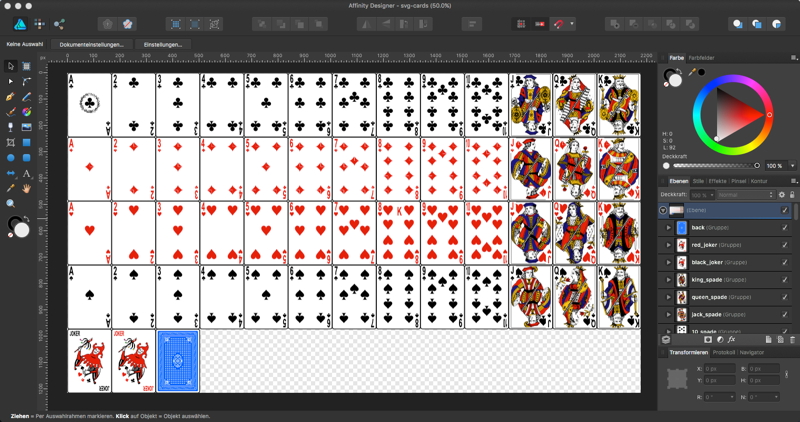The height and width of the screenshot is (422, 800).
Task: Switch to the Pixel Persona icon
Action: pyautogui.click(x=38, y=23)
